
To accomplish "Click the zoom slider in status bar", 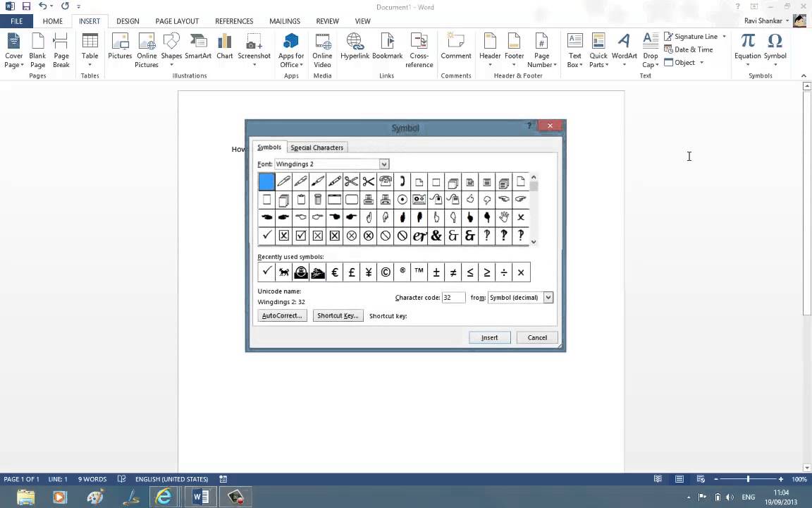I will (748, 479).
